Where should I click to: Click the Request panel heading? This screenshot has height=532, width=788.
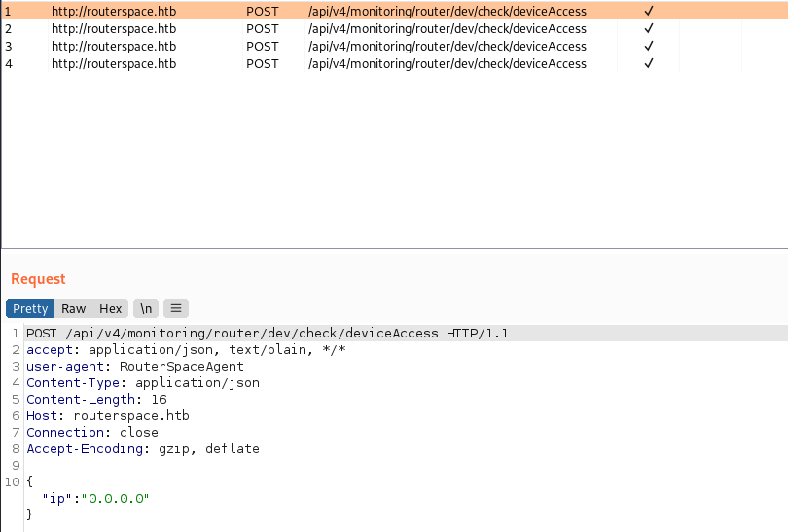pyautogui.click(x=38, y=279)
